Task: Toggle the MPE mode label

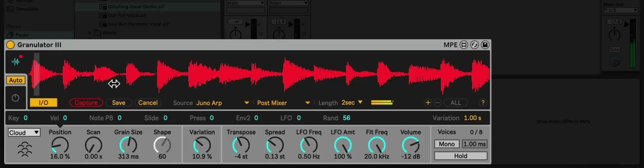Action: [x=450, y=45]
